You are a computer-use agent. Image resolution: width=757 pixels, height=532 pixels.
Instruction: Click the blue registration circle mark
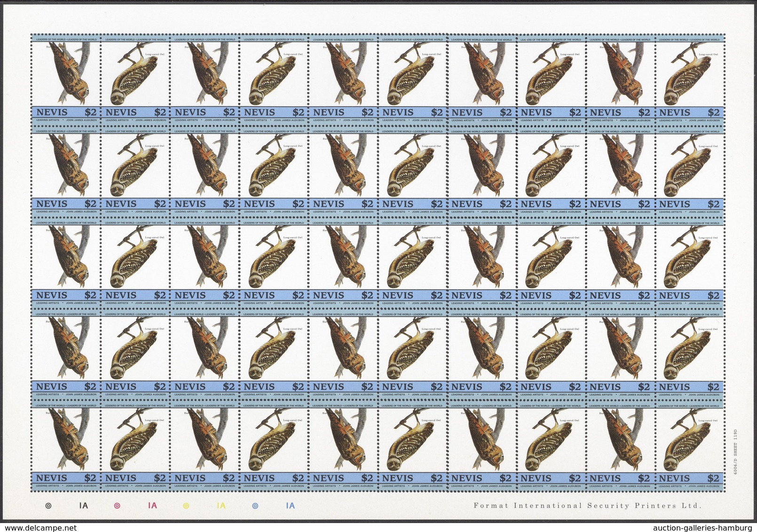tap(255, 506)
